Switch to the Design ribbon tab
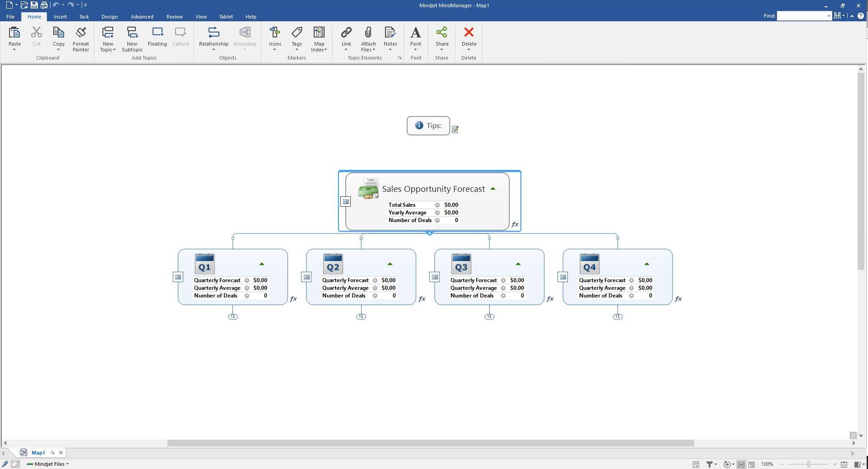The image size is (868, 469). pos(109,17)
